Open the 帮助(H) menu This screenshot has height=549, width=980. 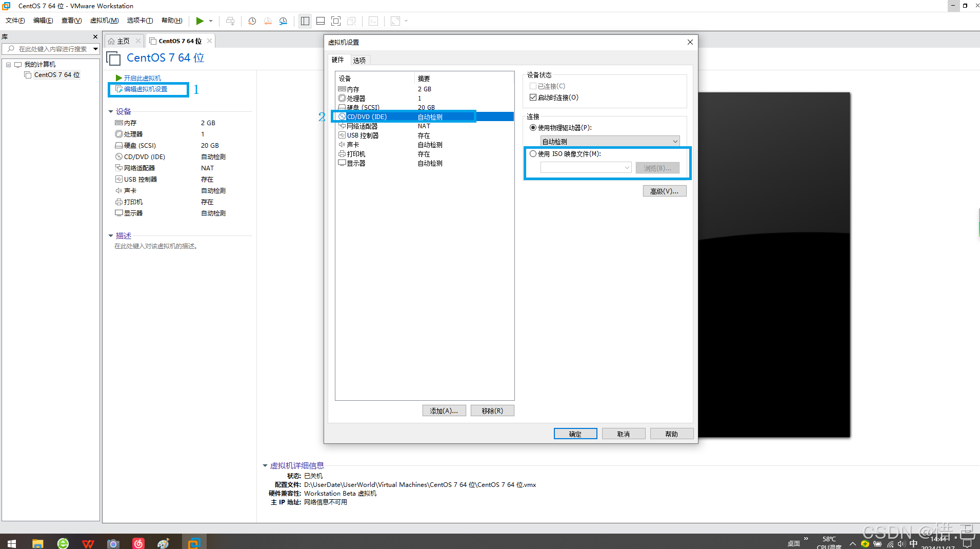point(172,21)
